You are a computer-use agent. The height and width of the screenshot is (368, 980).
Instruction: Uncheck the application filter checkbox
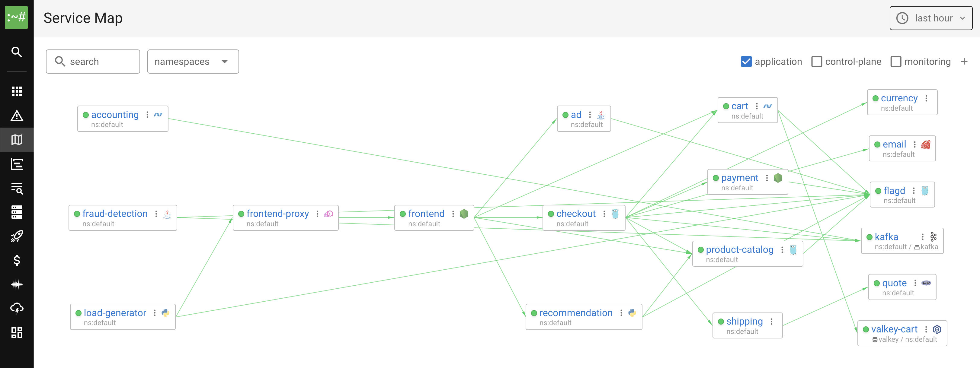(746, 61)
